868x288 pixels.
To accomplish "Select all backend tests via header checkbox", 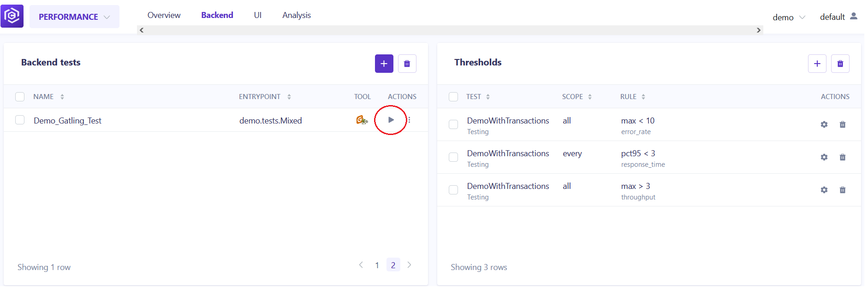I will tap(20, 96).
